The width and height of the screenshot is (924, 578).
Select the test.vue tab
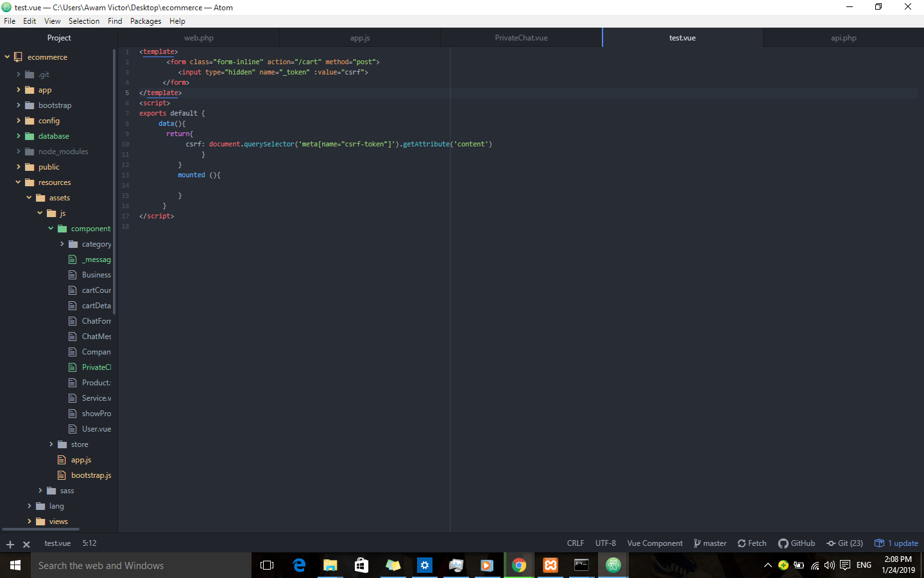click(x=682, y=38)
